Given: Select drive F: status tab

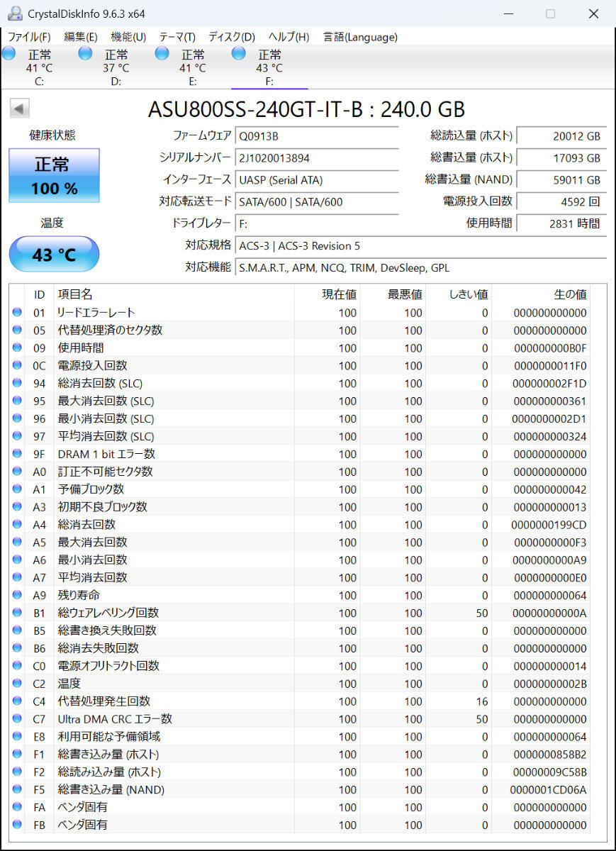Looking at the screenshot, I should (x=269, y=67).
